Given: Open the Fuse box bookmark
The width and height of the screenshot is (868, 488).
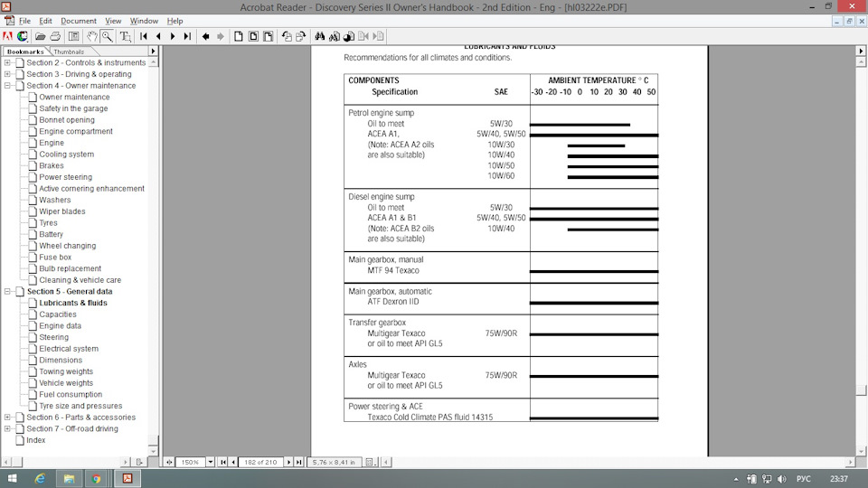Looking at the screenshot, I should pos(55,258).
